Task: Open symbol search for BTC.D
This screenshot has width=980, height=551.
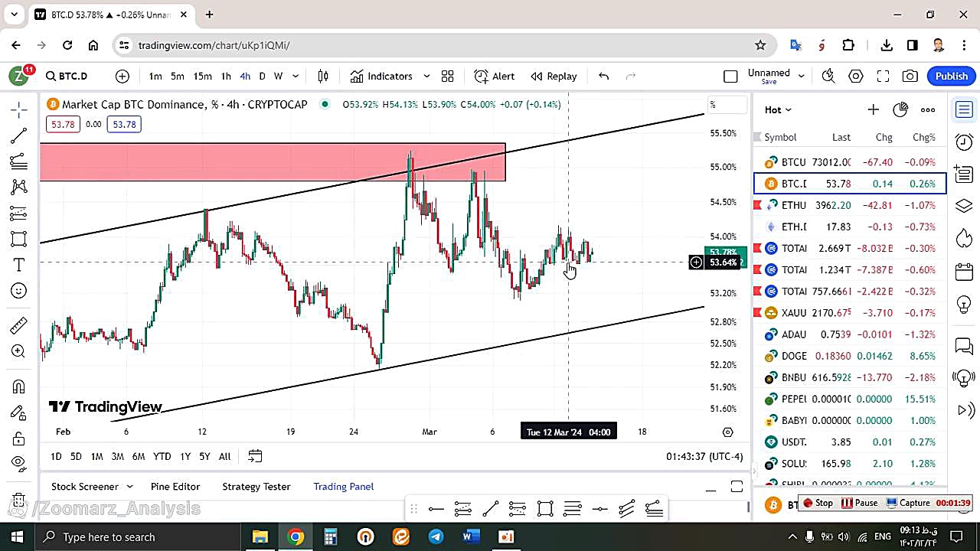Action: pyautogui.click(x=67, y=76)
